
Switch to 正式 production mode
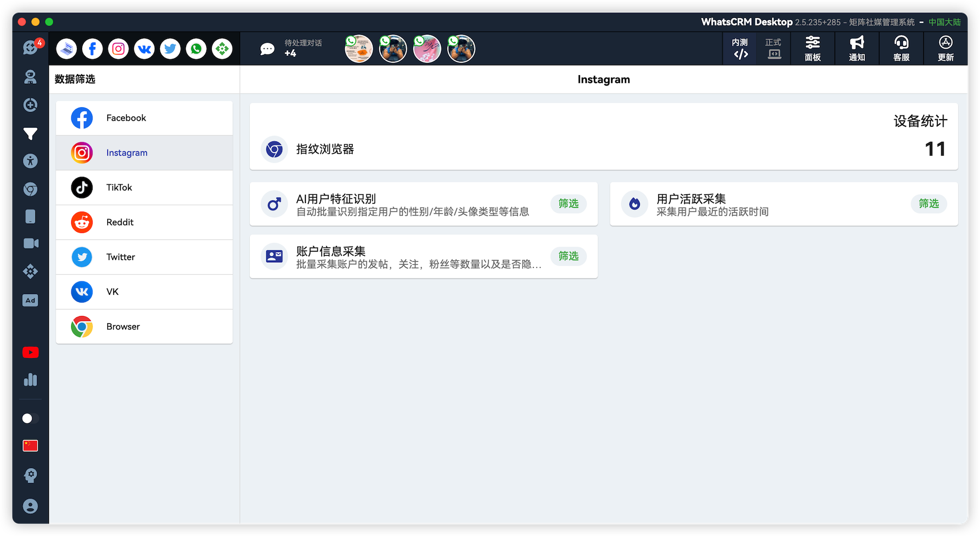[773, 48]
